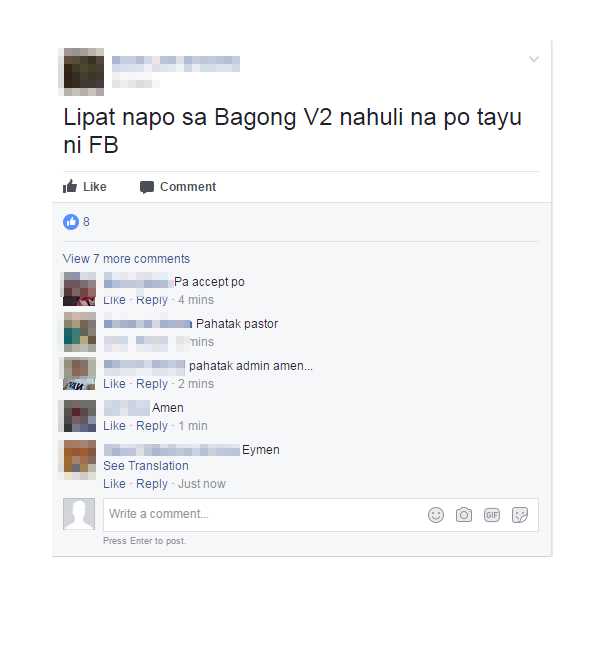Screen dimensions: 591x672
Task: Open the 'Just now' timestamp on Eymen comment
Action: pyautogui.click(x=201, y=484)
